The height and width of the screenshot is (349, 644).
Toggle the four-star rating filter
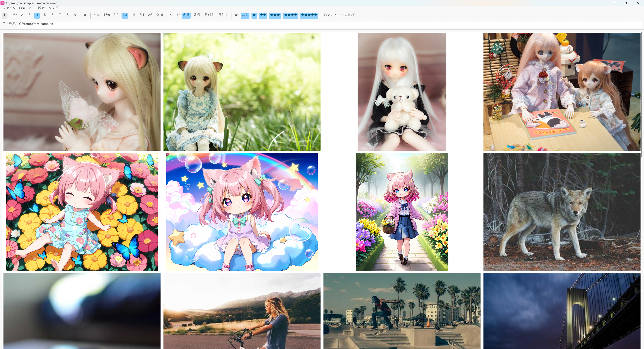[x=291, y=15]
